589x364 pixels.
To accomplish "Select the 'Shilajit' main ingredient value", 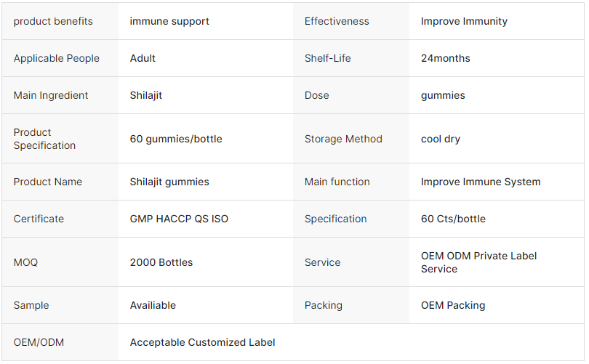I will point(146,95).
